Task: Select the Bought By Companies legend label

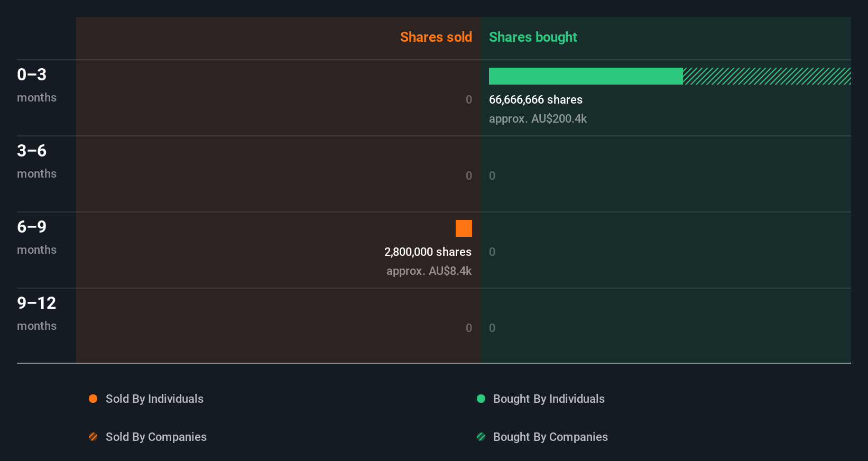Action: (550, 437)
